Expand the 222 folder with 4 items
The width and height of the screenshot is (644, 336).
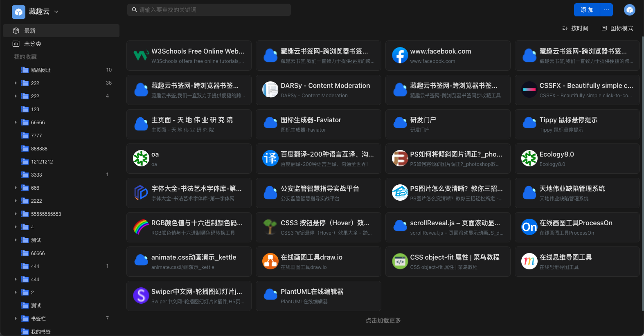tap(16, 96)
